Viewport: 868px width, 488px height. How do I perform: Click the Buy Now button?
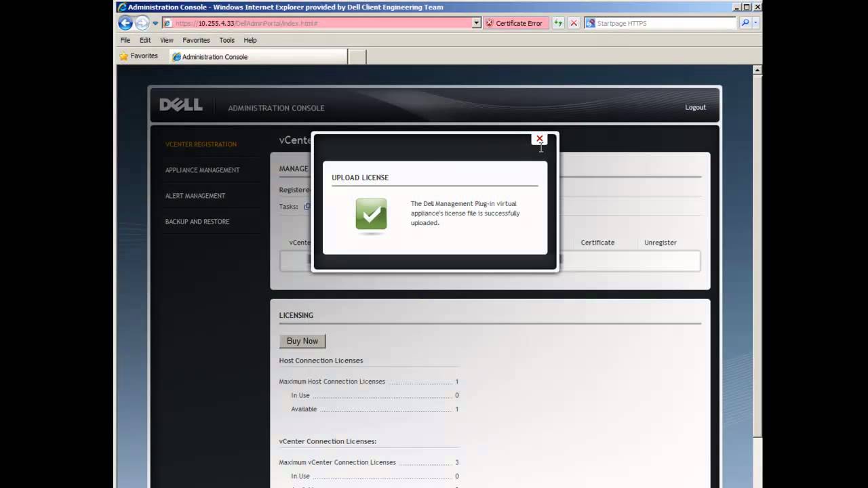(302, 341)
